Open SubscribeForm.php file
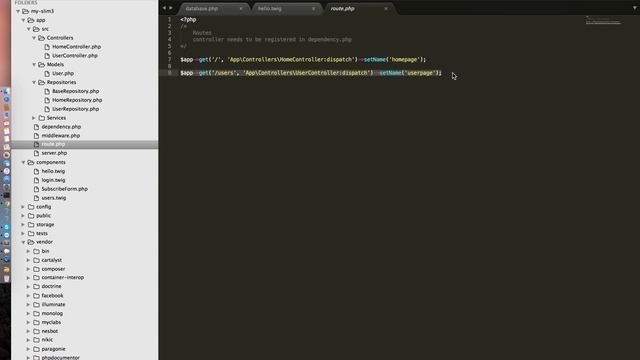The height and width of the screenshot is (360, 640). (x=64, y=189)
